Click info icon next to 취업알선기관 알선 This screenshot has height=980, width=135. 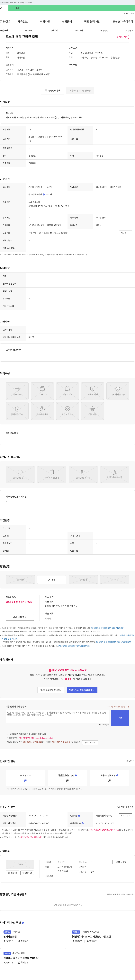coord(76,775)
